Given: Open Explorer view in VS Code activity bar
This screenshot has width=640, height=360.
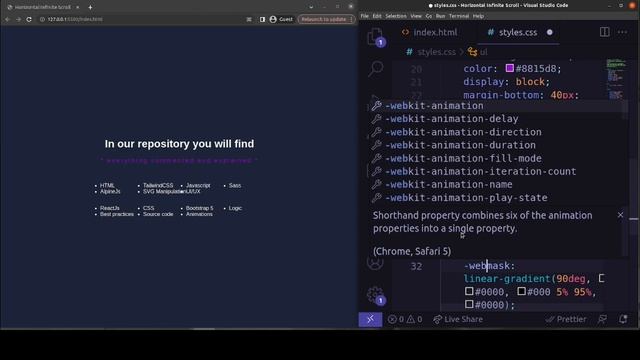Looking at the screenshot, I should pyautogui.click(x=375, y=37).
